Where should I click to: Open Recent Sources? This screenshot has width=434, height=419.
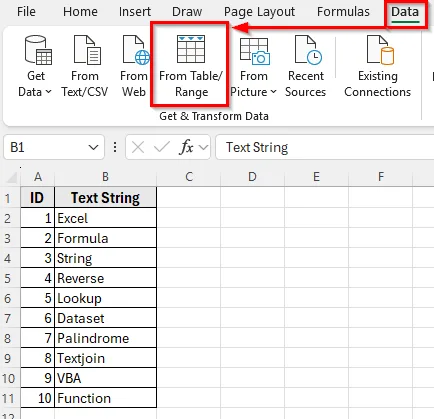pyautogui.click(x=306, y=66)
